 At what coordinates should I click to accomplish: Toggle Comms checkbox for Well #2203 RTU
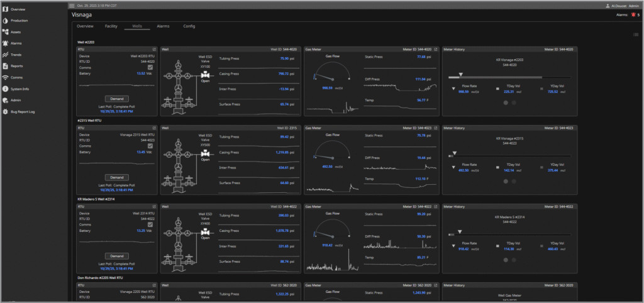click(150, 67)
